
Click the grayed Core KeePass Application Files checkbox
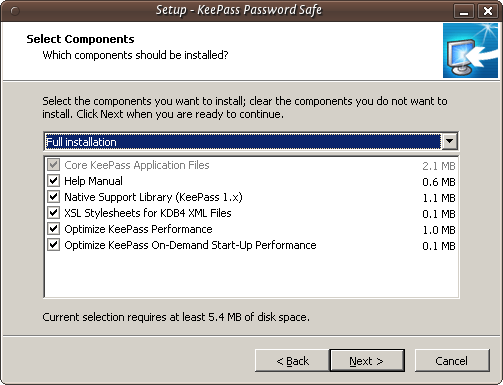point(53,165)
